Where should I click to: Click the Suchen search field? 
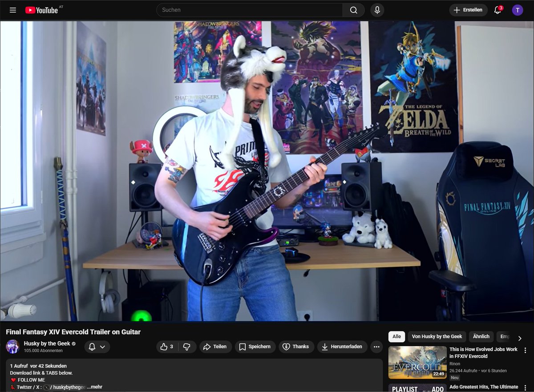coord(250,10)
